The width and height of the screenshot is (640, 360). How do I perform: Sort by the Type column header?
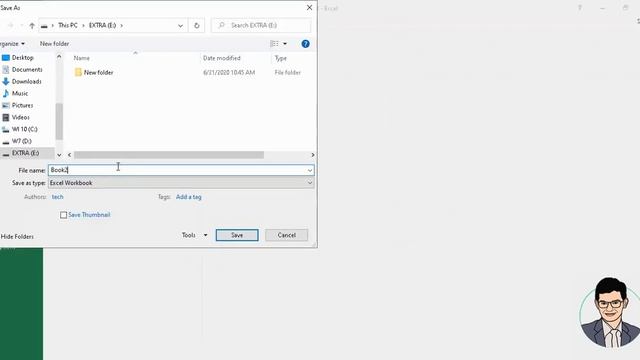point(281,58)
